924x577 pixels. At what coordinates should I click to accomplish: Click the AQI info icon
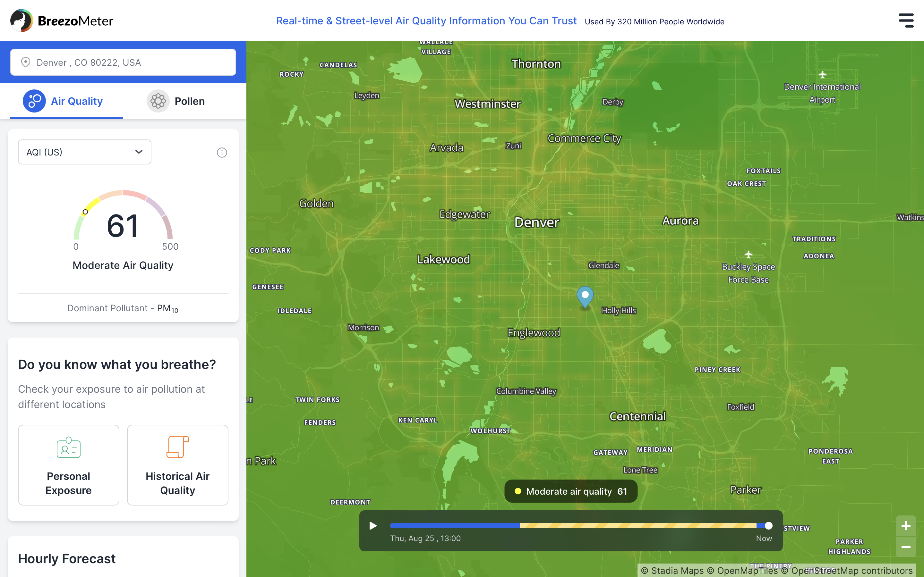click(x=222, y=153)
